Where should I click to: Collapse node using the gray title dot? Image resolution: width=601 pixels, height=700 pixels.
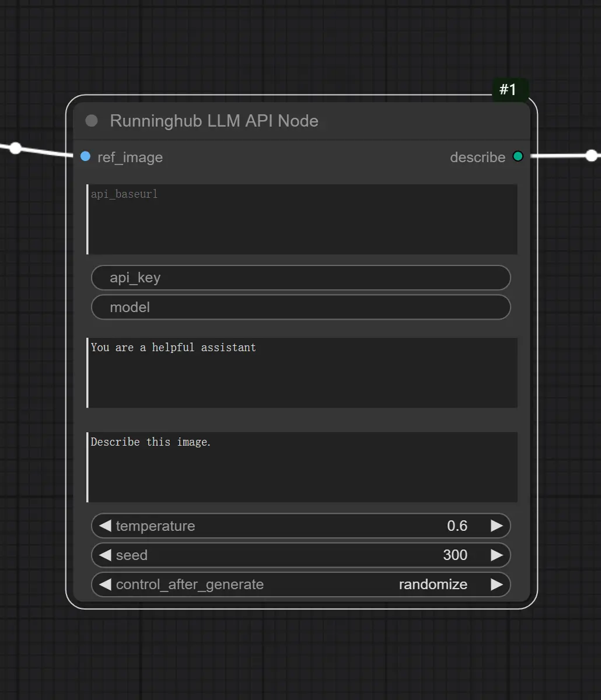click(92, 121)
